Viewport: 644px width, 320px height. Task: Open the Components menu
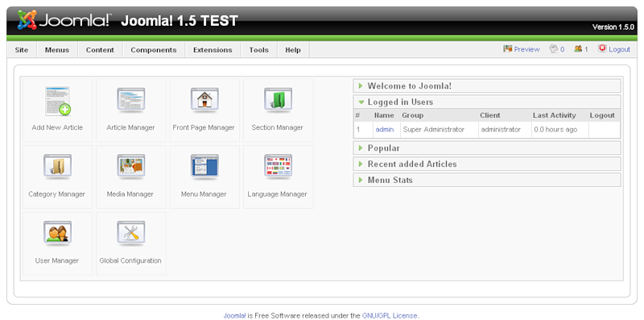154,50
